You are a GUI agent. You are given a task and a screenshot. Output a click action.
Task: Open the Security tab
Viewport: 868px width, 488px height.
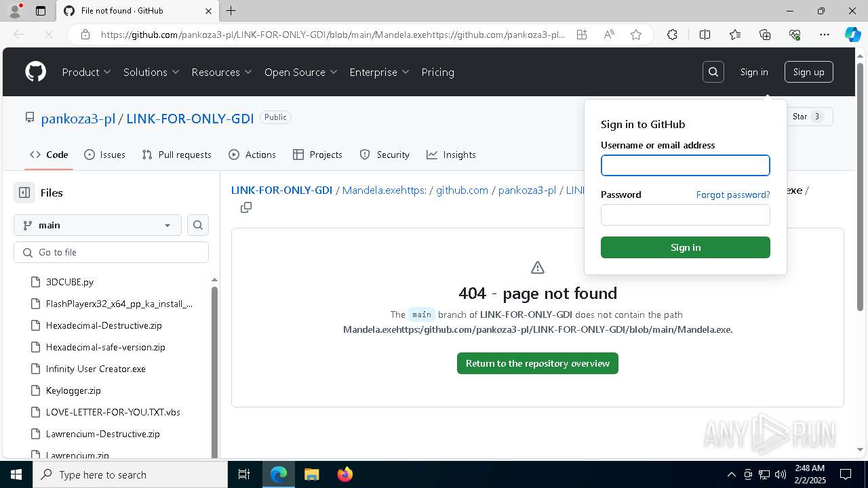point(384,155)
